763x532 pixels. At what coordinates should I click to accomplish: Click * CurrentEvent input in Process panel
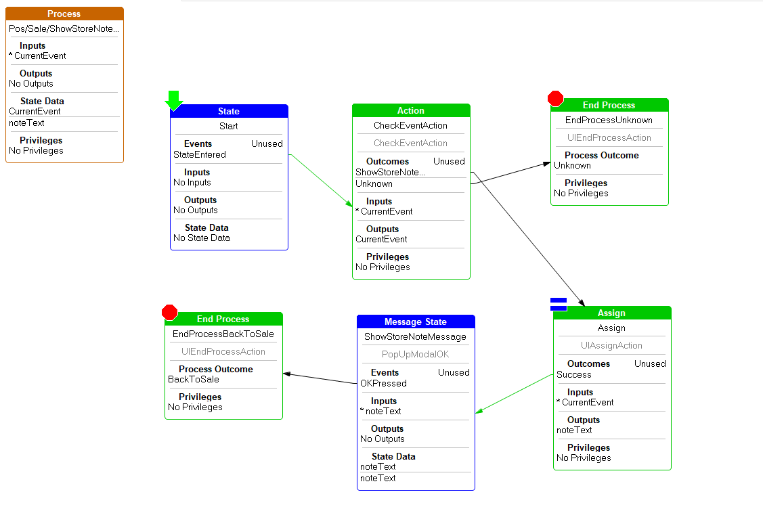37,56
